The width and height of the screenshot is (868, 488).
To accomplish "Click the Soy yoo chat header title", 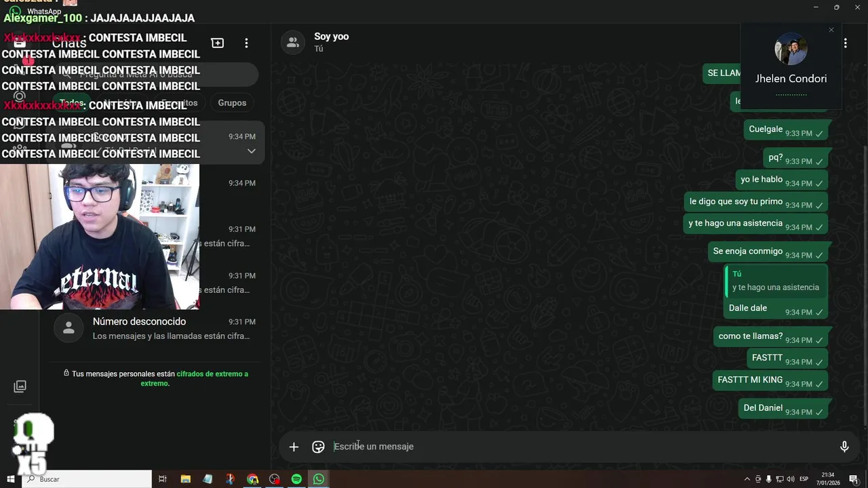I will point(332,37).
